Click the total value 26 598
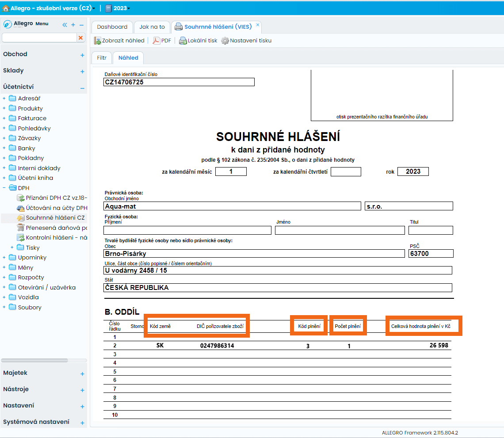 [x=439, y=346]
